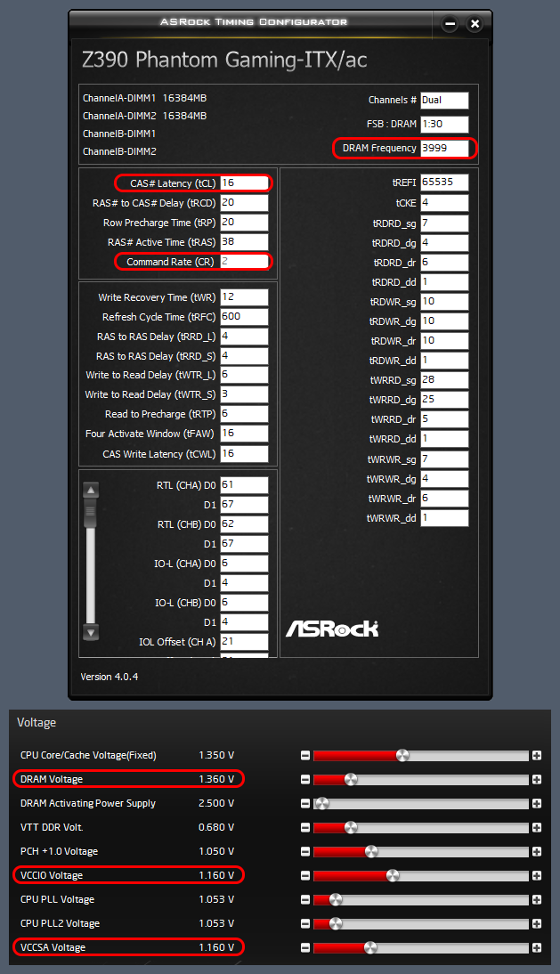The height and width of the screenshot is (974, 560).
Task: Click the DRAM Voltage value '1.360 V'
Action: (x=216, y=779)
